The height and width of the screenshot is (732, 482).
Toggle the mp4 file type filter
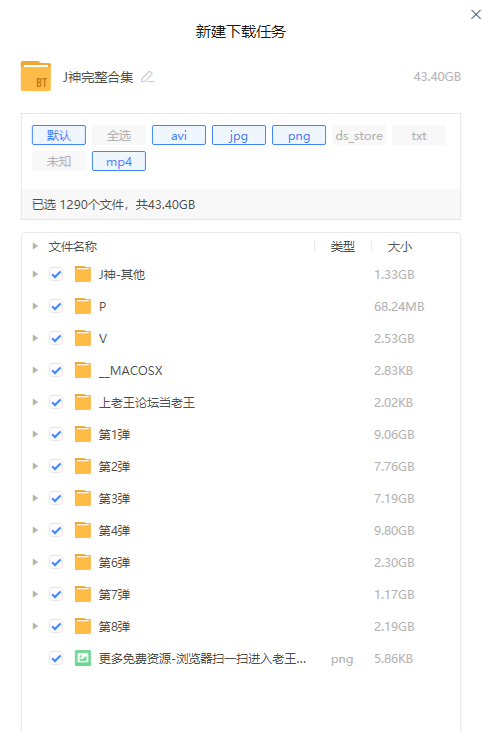(x=119, y=162)
